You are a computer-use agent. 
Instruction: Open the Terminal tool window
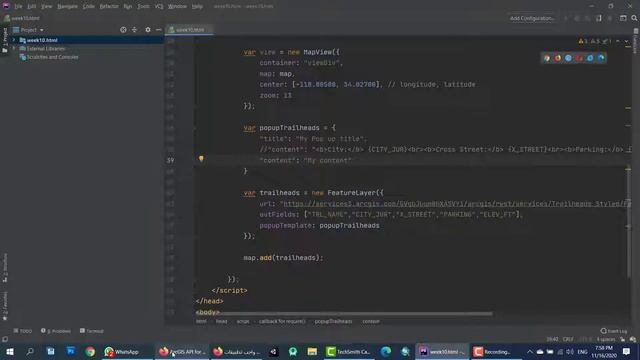coord(92,331)
